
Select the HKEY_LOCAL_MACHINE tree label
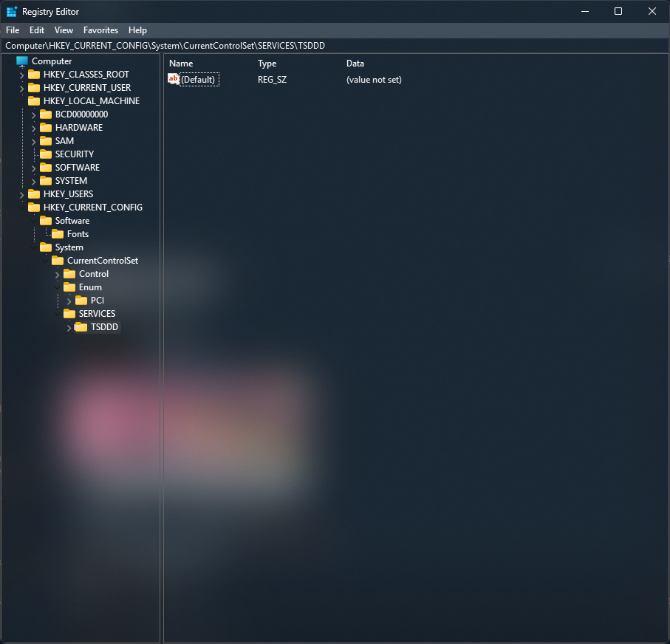coord(92,101)
